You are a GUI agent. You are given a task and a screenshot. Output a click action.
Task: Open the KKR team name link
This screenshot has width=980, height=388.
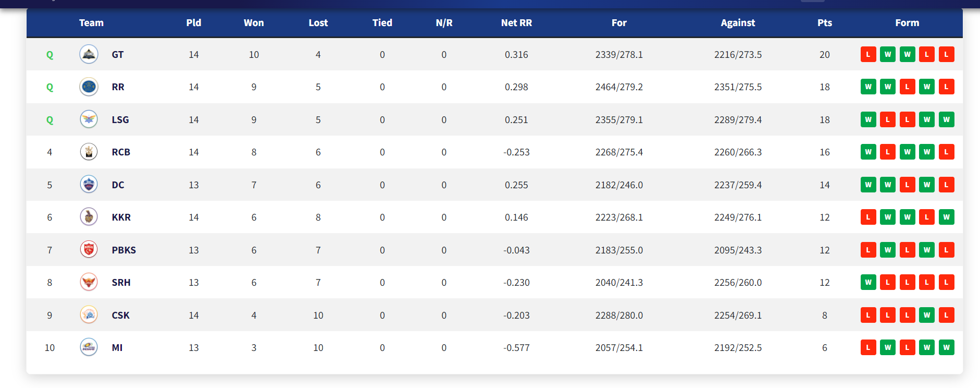point(121,217)
